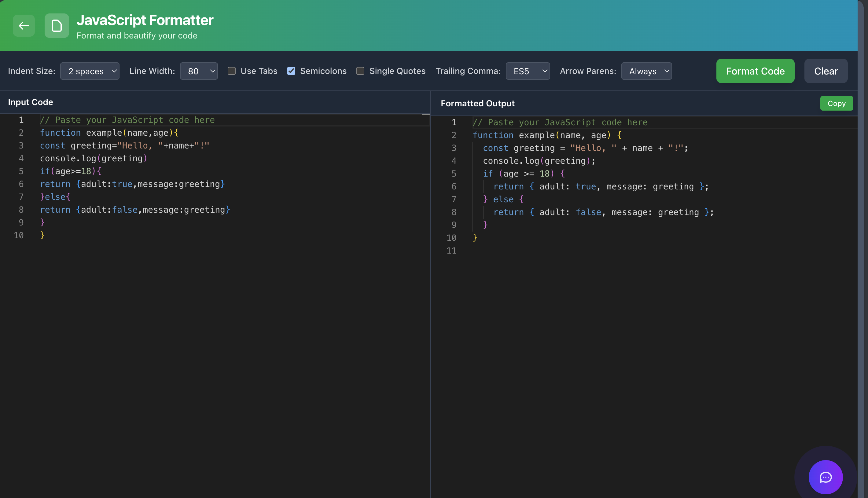
Task: Disable the Semicolons option
Action: (x=291, y=71)
